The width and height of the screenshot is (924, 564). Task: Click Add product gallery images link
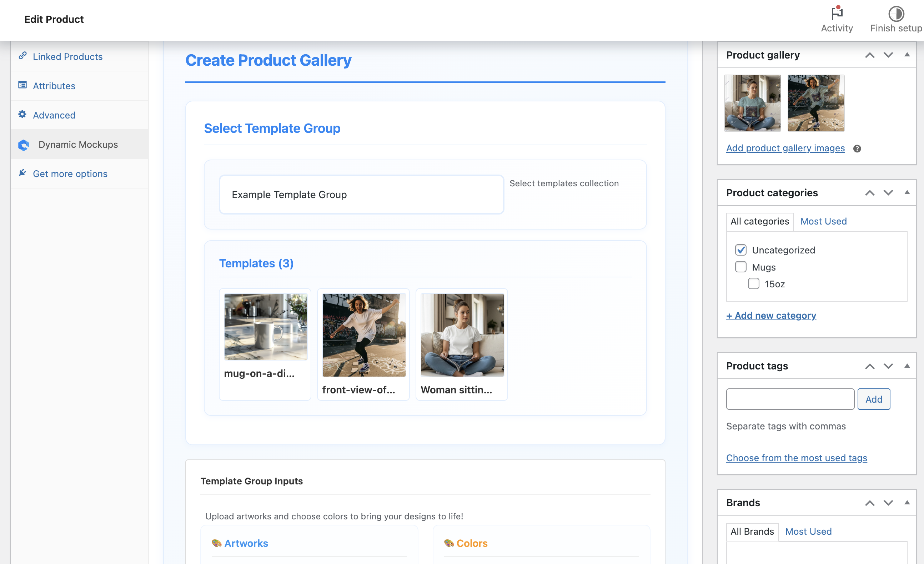pos(785,148)
